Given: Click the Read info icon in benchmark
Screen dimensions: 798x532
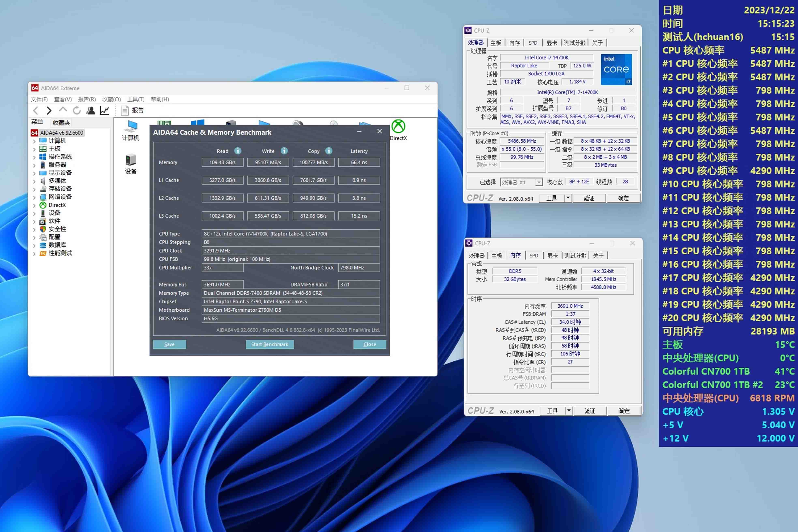Looking at the screenshot, I should click(x=238, y=151).
